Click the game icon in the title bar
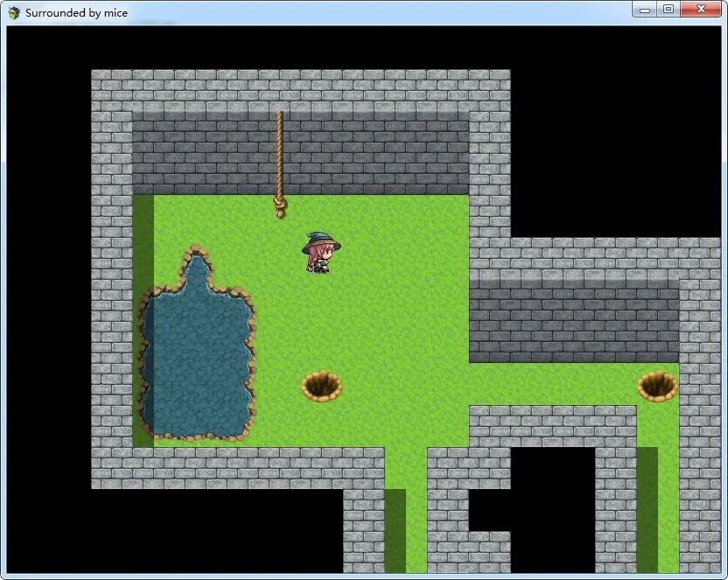Image resolution: width=728 pixels, height=580 pixels. (14, 12)
